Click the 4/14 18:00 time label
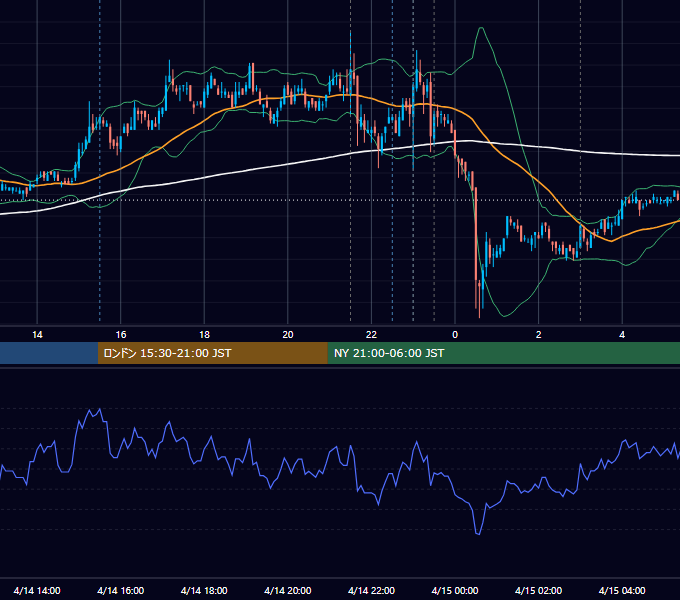 (204, 590)
